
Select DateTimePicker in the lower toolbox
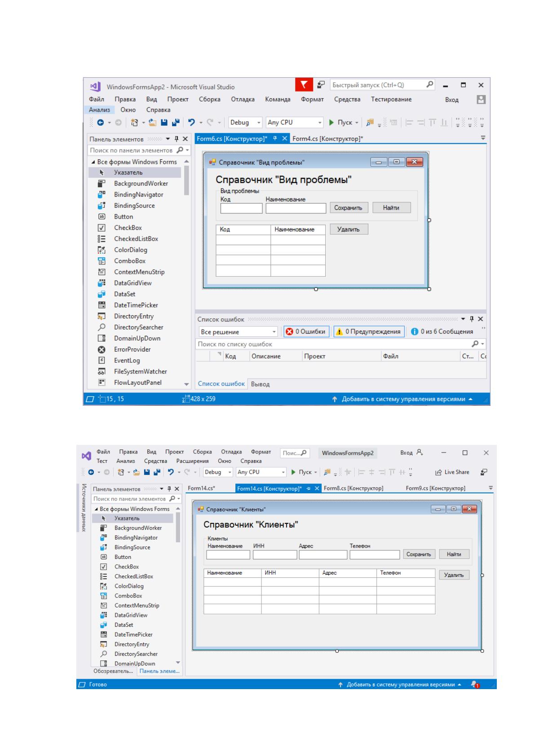133,634
